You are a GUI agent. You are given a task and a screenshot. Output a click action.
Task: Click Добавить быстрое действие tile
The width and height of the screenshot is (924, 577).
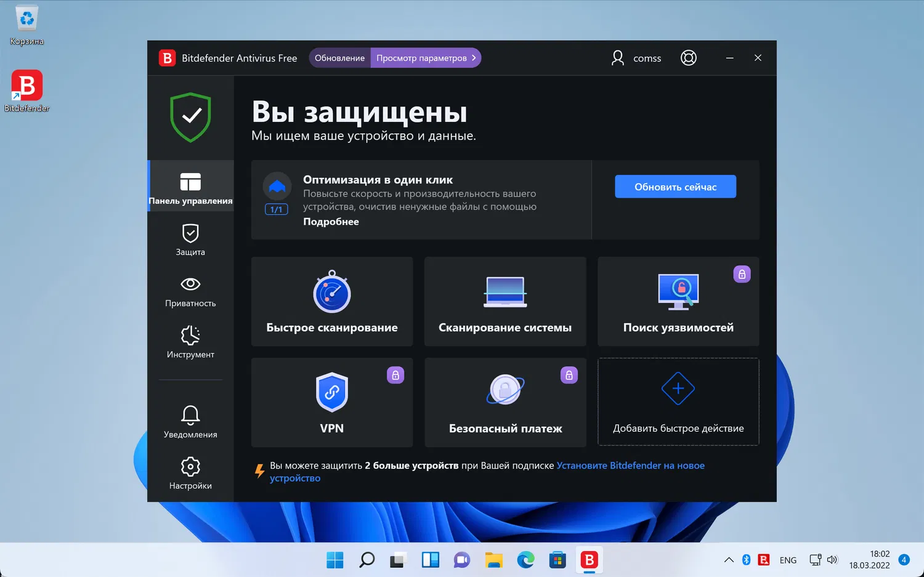point(678,402)
